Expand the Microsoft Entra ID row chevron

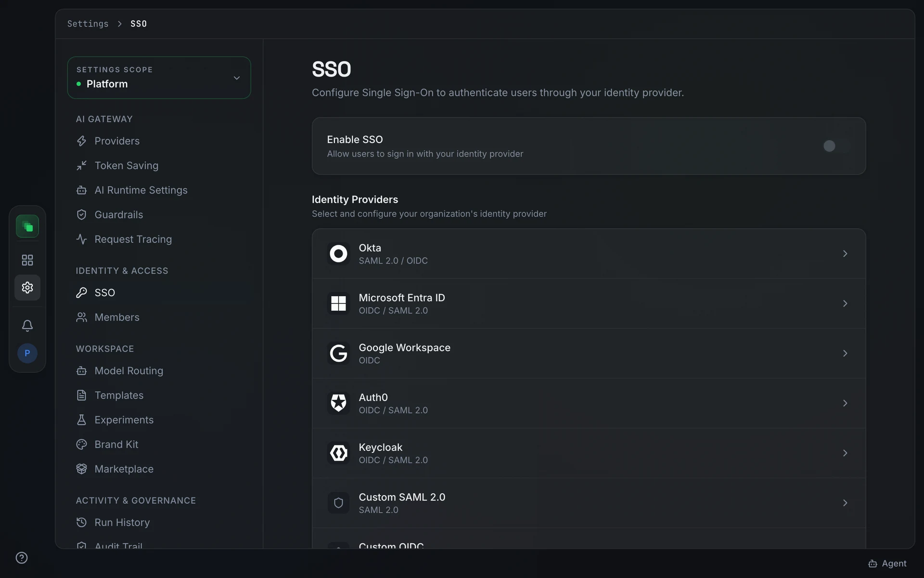coord(845,303)
